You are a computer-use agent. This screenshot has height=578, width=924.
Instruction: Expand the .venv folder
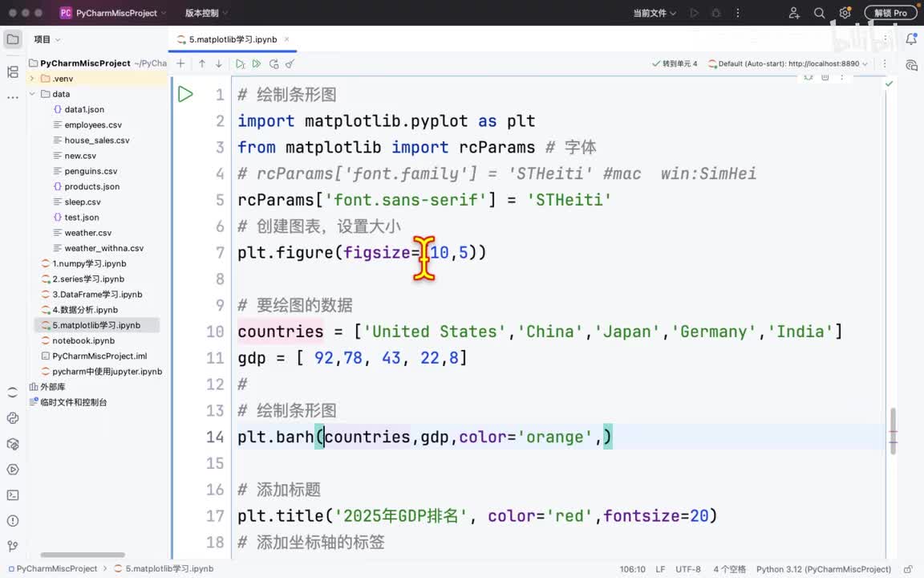32,79
